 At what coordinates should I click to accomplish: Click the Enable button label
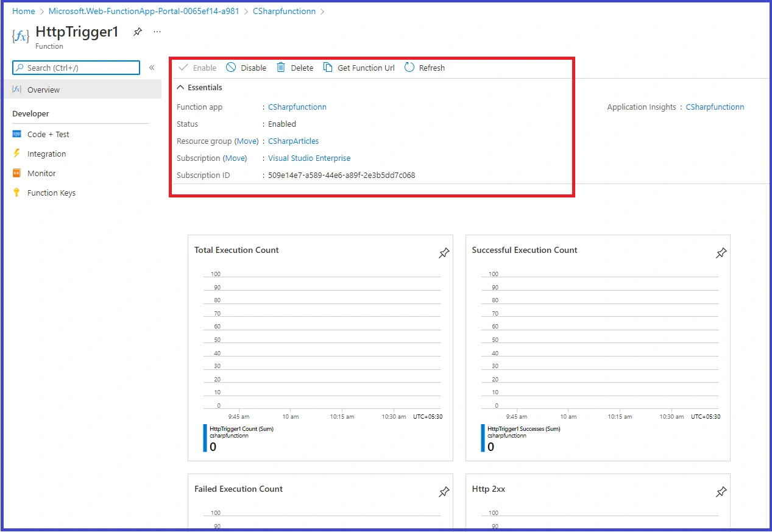tap(205, 68)
